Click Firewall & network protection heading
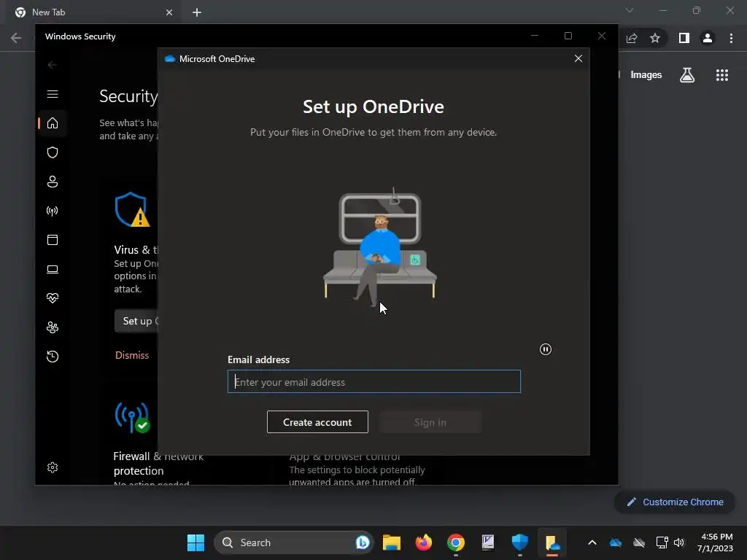This screenshot has height=560, width=747. click(158, 463)
